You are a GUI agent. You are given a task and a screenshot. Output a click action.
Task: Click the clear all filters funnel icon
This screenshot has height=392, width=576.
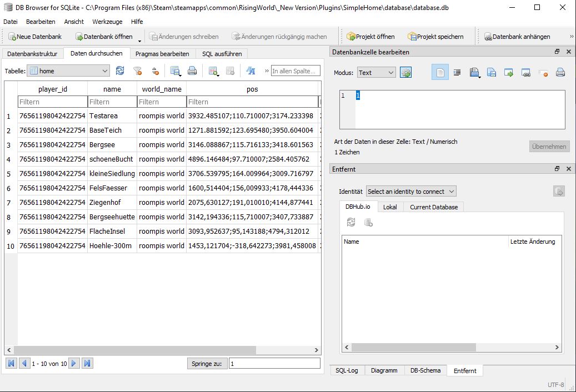138,71
